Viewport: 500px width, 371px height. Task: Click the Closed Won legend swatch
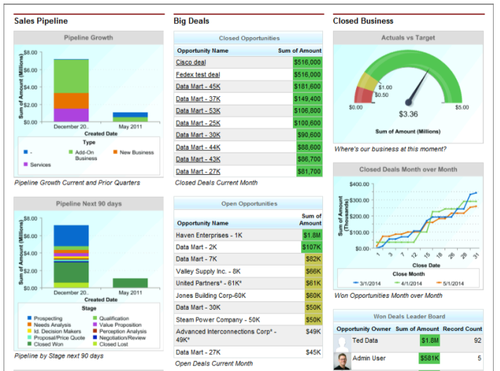click(29, 344)
